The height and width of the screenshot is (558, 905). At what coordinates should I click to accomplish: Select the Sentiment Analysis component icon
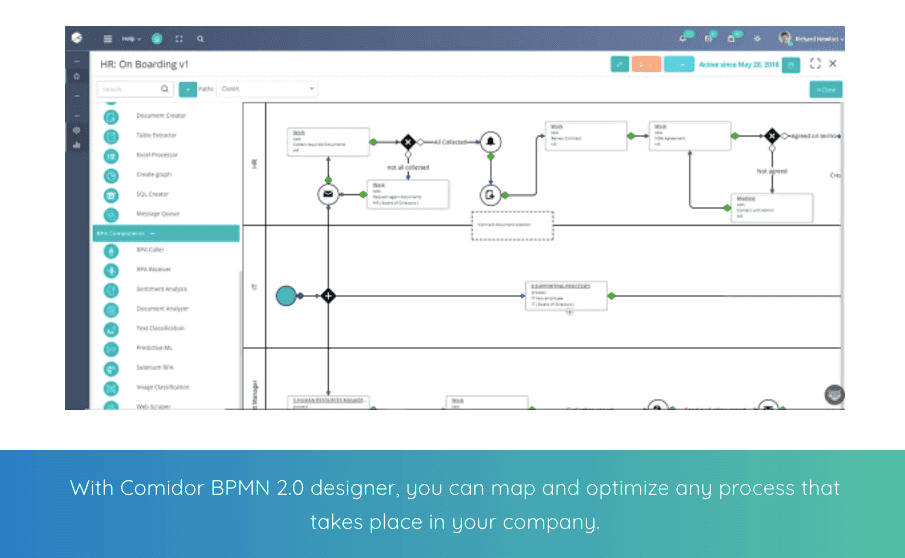(x=111, y=290)
